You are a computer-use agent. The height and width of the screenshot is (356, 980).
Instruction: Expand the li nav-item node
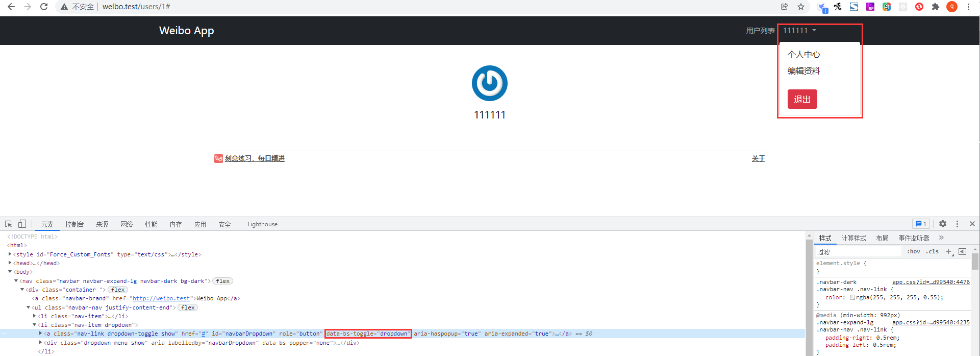click(x=34, y=316)
